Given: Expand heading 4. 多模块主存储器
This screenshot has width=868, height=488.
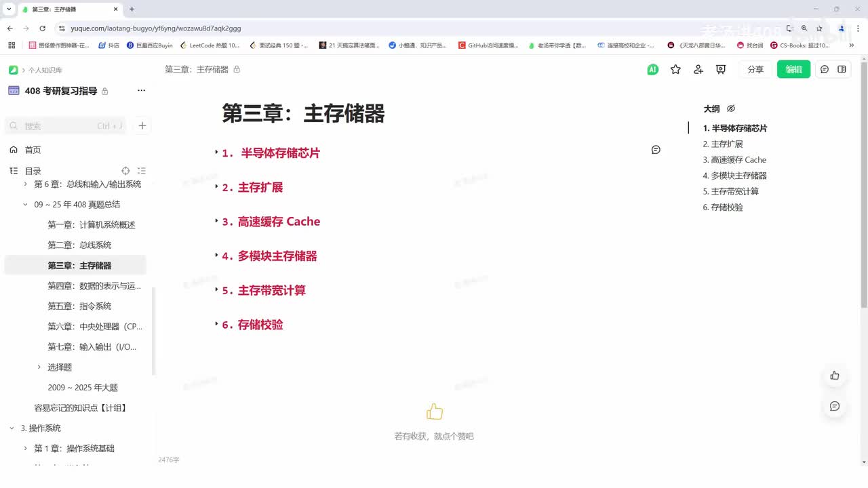Looking at the screenshot, I should [x=216, y=255].
